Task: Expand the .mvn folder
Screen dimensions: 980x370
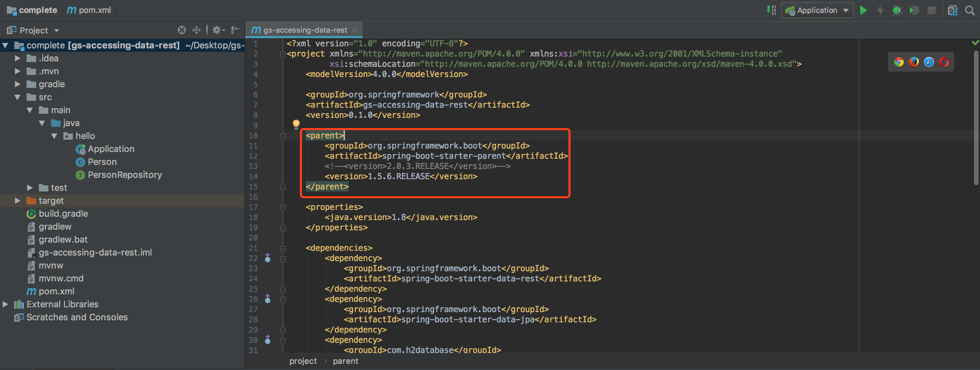Action: [17, 71]
